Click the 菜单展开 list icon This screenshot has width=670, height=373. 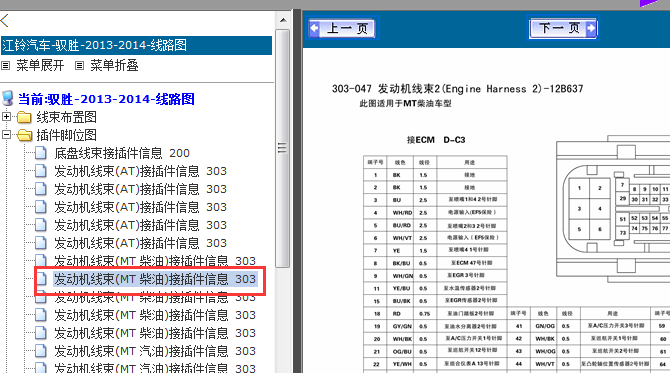[6, 66]
